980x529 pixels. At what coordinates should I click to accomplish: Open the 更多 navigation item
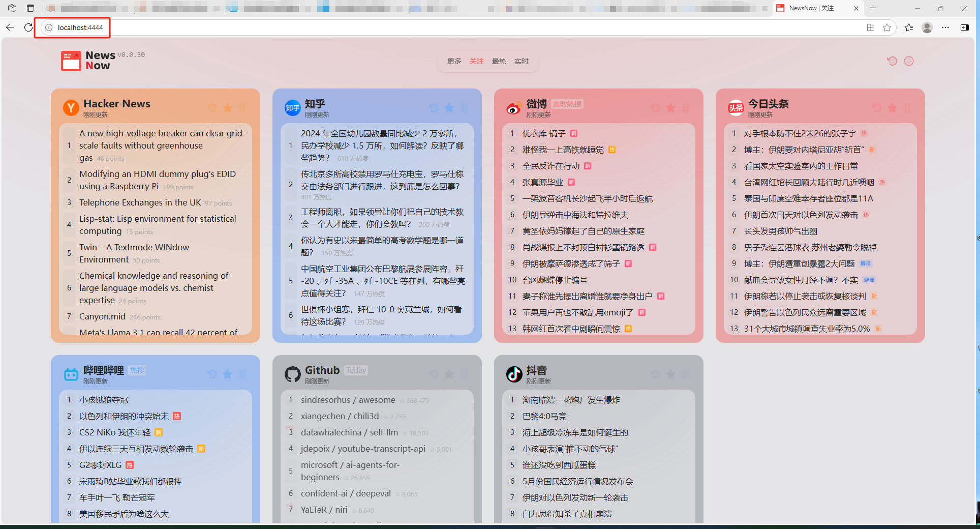point(454,61)
